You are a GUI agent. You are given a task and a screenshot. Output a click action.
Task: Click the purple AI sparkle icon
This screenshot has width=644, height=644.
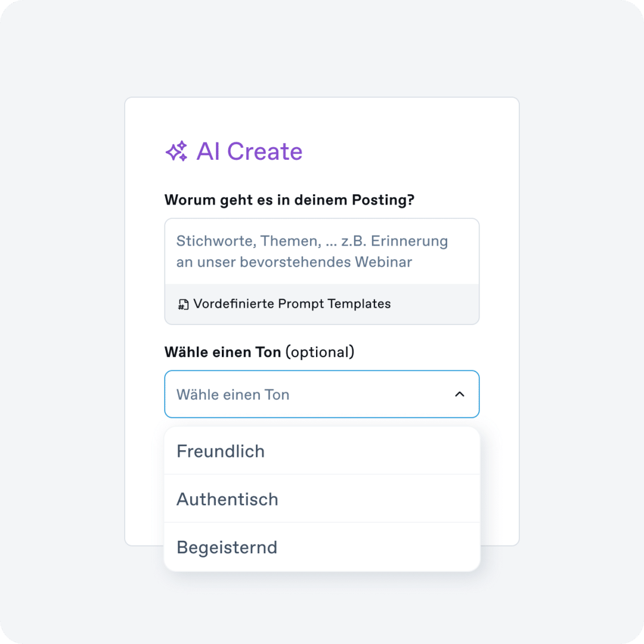click(x=177, y=151)
